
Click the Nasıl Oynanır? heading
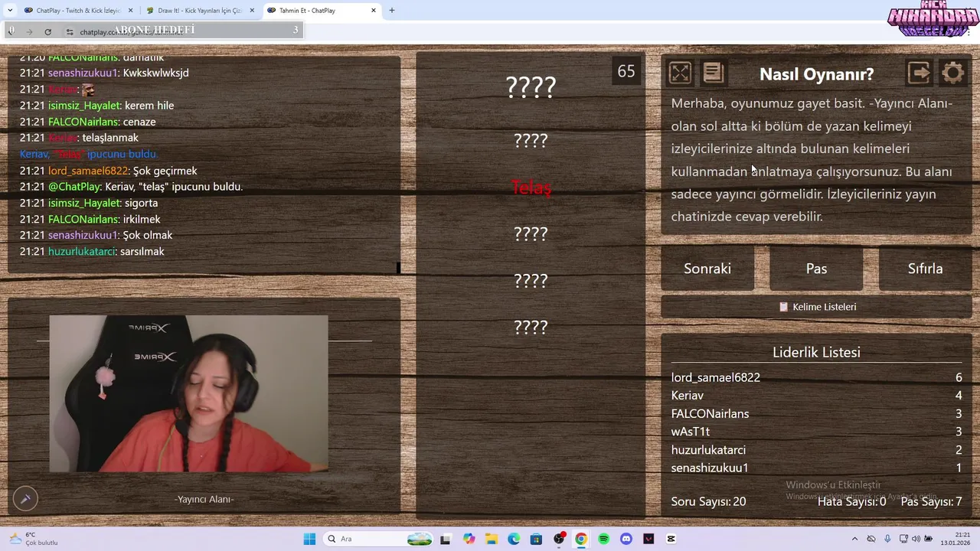point(816,74)
